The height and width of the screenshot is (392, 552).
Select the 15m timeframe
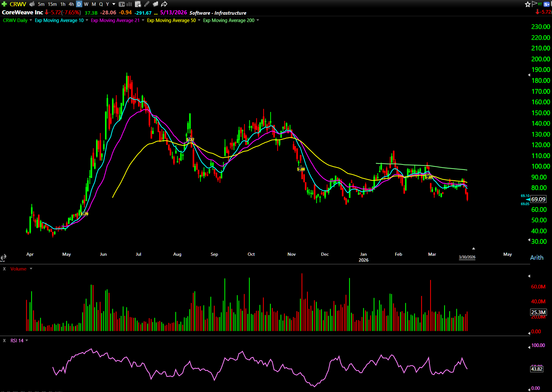[x=52, y=4]
